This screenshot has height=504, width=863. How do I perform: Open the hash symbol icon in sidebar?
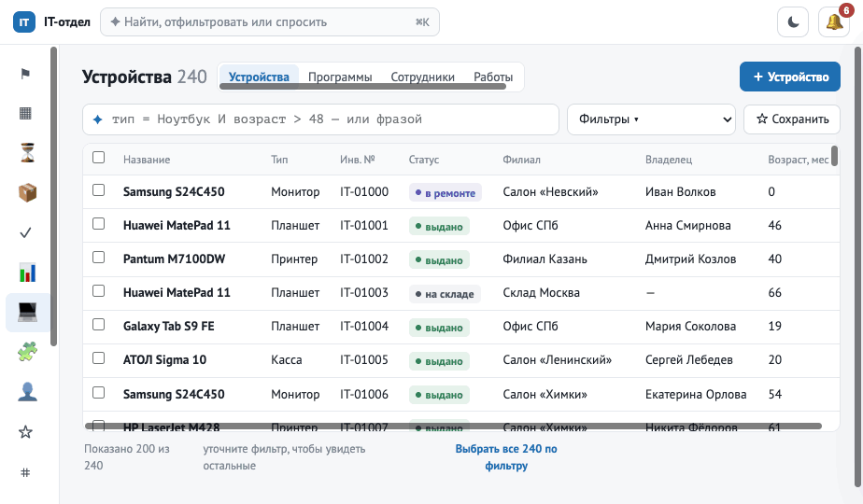click(x=26, y=472)
